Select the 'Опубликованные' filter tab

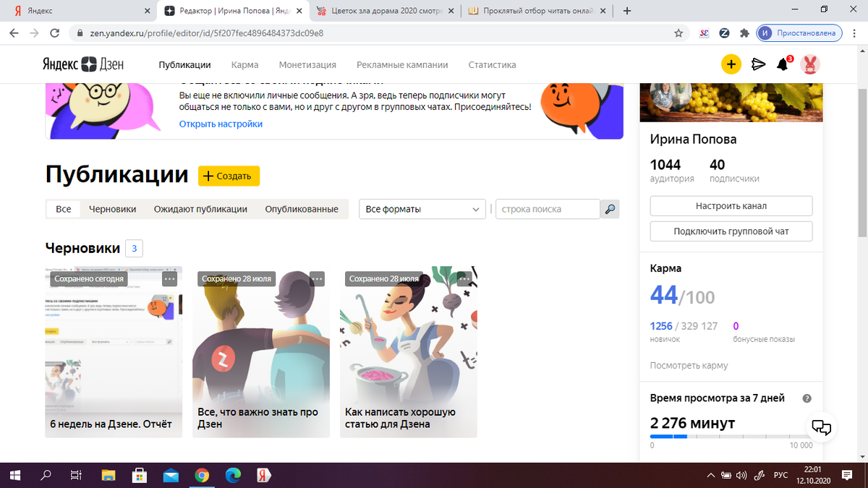pyautogui.click(x=302, y=209)
